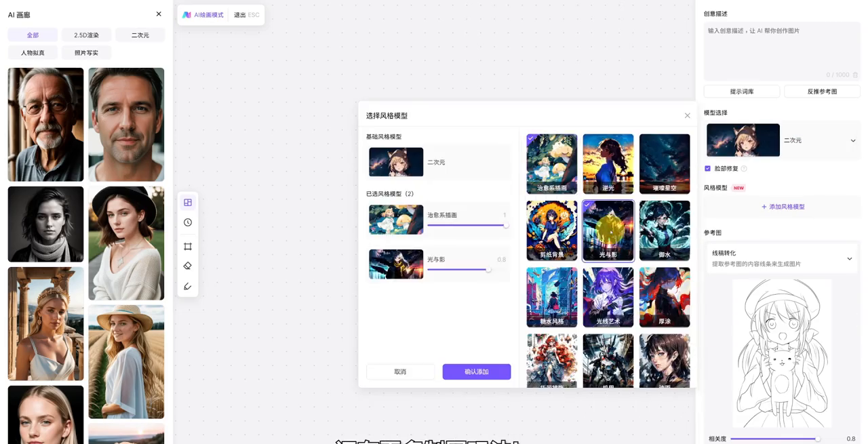Select the 人物拟真 gallery filter

click(x=33, y=53)
